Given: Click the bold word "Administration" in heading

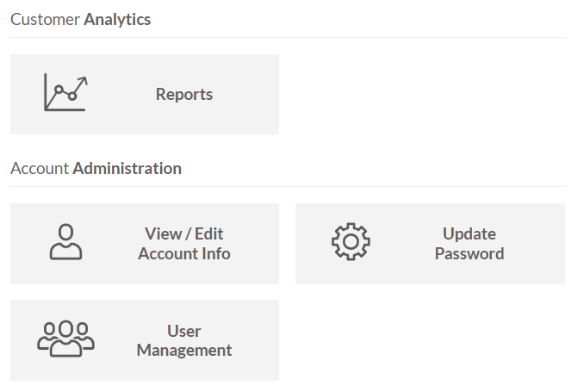Looking at the screenshot, I should tap(127, 168).
